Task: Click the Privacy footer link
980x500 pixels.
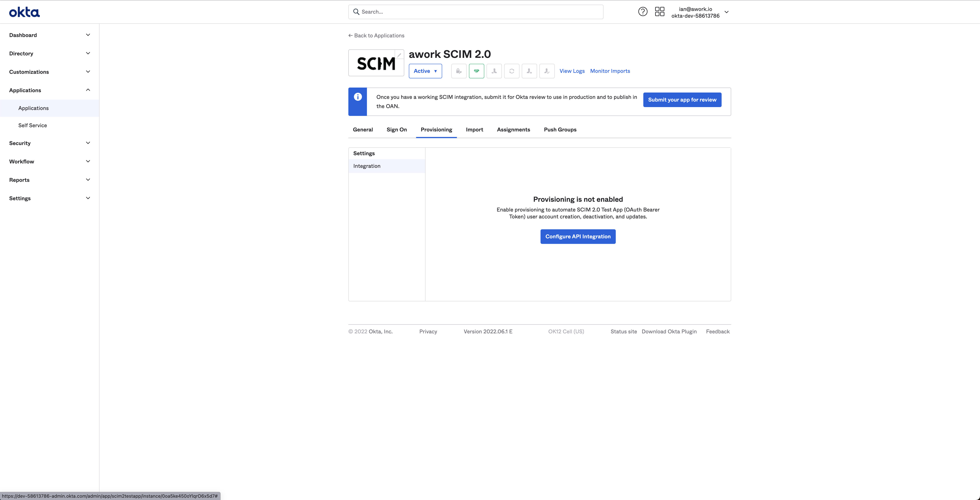Action: (428, 332)
